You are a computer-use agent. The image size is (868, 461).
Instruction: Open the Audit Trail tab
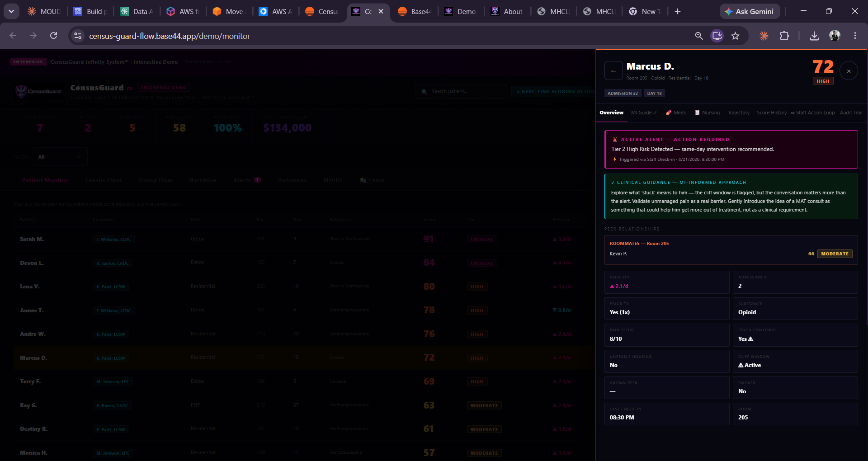[851, 113]
